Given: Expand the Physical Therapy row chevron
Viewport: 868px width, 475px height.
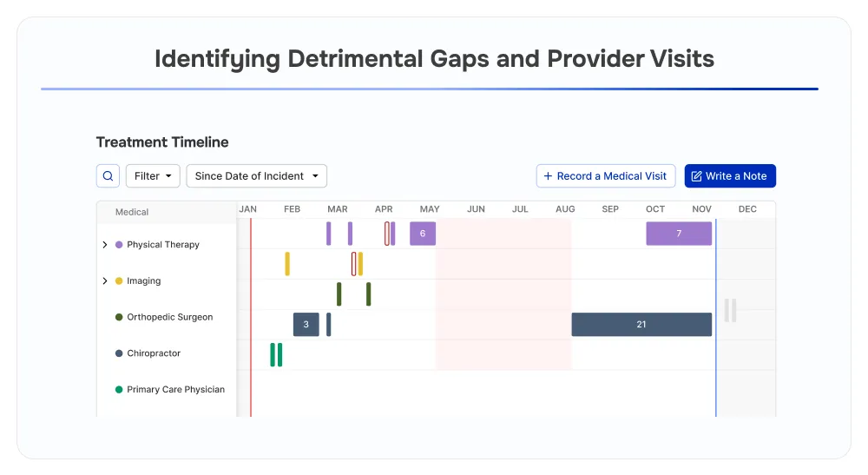Looking at the screenshot, I should 105,245.
